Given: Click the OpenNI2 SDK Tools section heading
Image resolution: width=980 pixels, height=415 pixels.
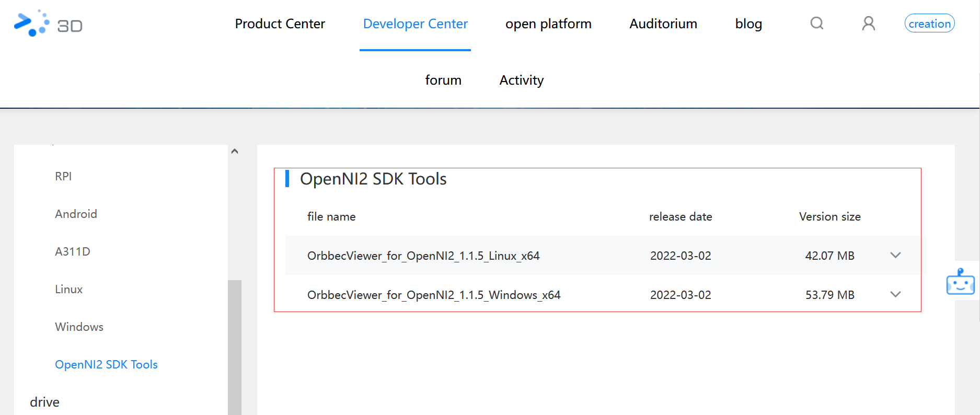Looking at the screenshot, I should [x=373, y=179].
